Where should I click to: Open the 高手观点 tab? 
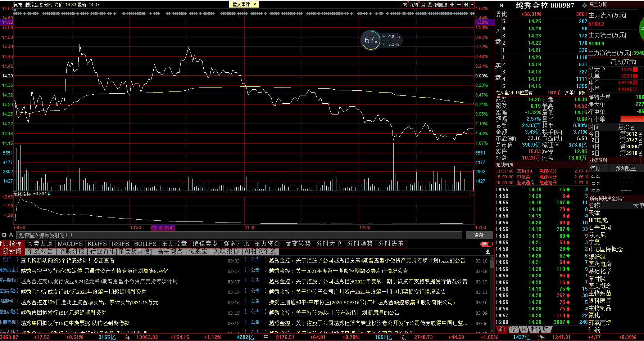click(x=170, y=251)
